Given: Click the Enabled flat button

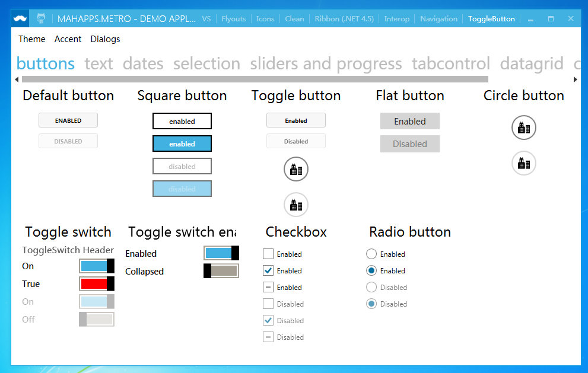Looking at the screenshot, I should (410, 121).
